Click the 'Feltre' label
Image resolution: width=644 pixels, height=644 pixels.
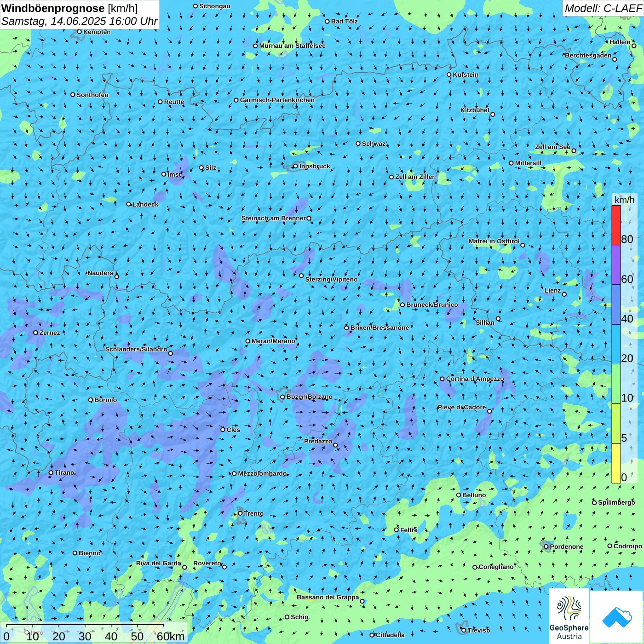tap(408, 530)
